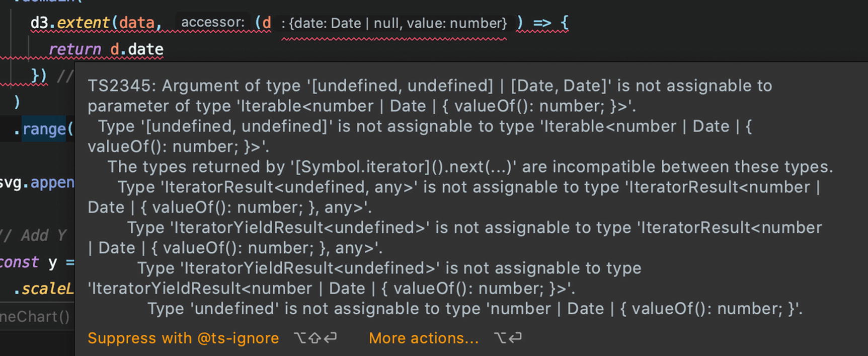Click 'Suppress with @ts-ignore' quick fix
This screenshot has height=356, width=868.
pos(183,338)
